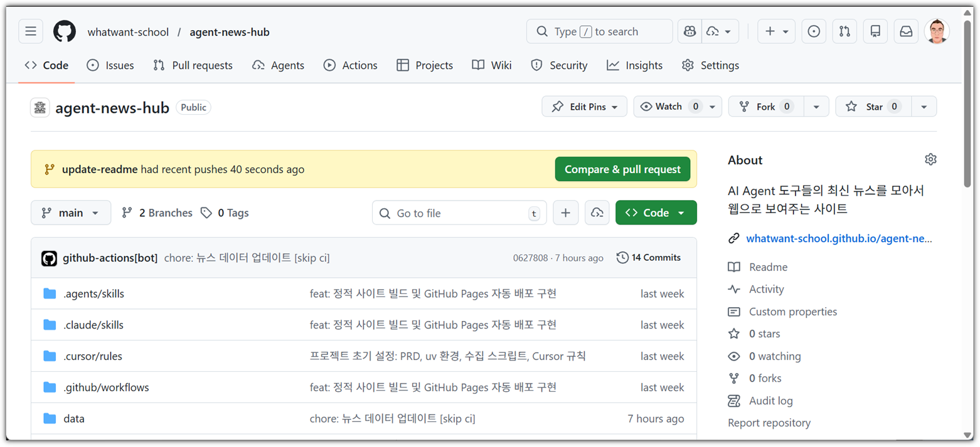Open the .github/workflows folder
Viewport: 980px width, 447px height.
pyautogui.click(x=106, y=387)
